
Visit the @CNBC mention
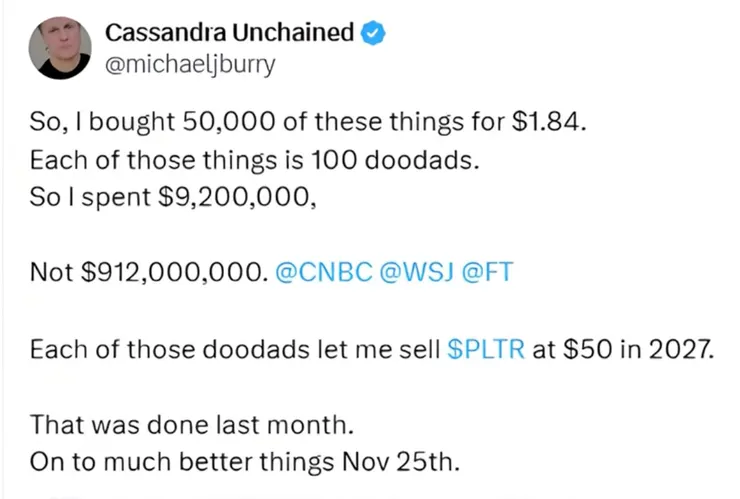pyautogui.click(x=320, y=271)
